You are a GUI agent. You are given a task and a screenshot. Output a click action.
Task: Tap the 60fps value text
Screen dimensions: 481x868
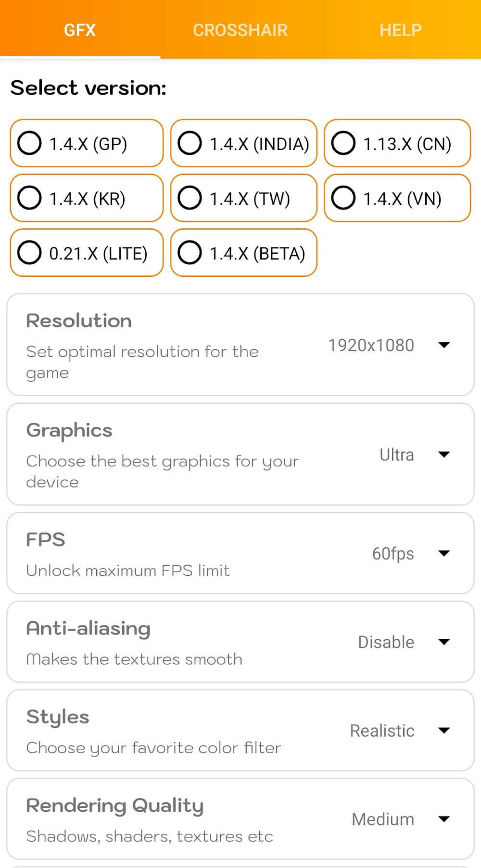(393, 553)
